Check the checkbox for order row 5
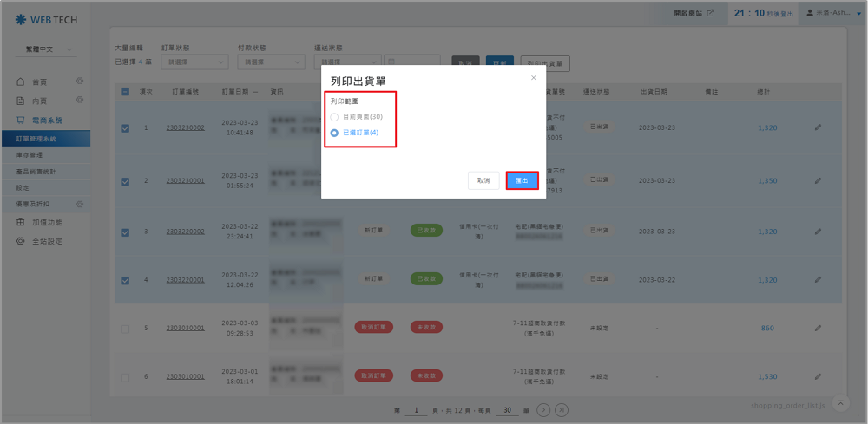Screen dimensions: 868x424 [x=125, y=329]
